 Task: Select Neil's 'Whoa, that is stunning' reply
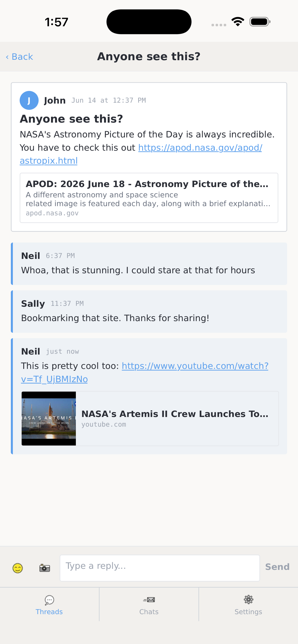click(x=149, y=264)
